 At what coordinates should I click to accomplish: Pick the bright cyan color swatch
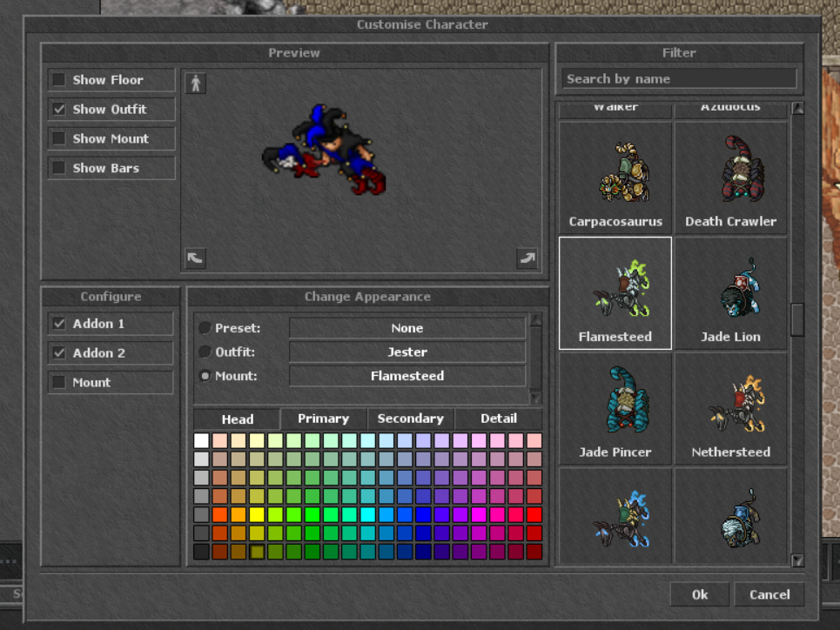click(367, 515)
